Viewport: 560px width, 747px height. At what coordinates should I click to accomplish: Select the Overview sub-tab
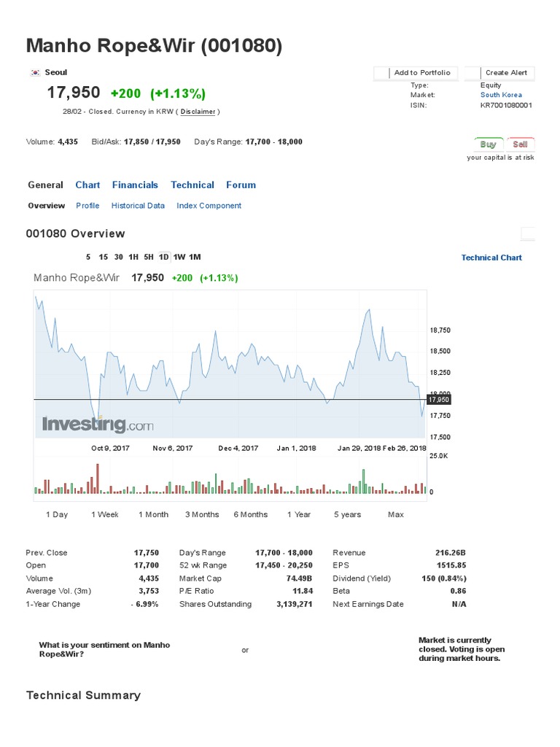click(46, 206)
